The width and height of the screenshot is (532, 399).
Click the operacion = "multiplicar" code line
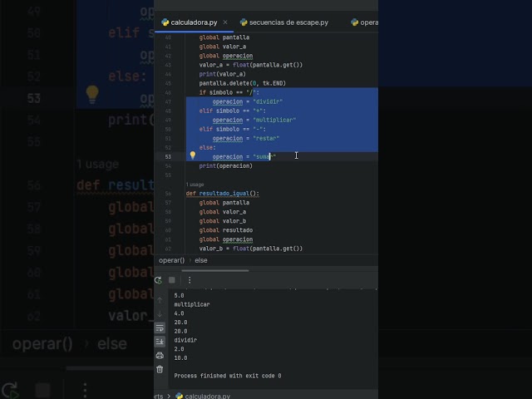tap(254, 120)
